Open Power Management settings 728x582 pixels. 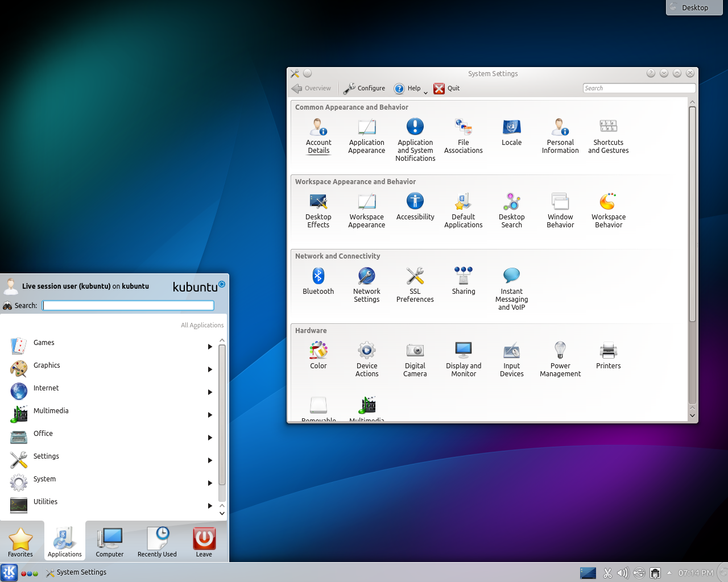(x=560, y=360)
